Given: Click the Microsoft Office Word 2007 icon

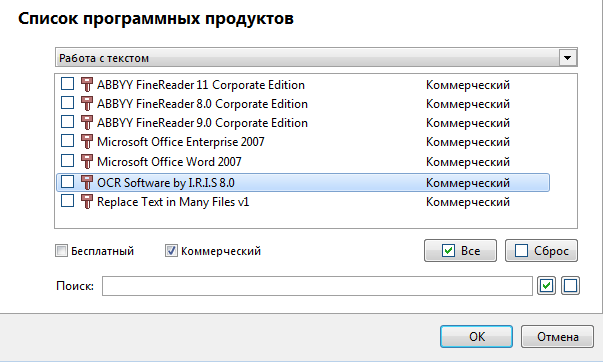Looking at the screenshot, I should pyautogui.click(x=87, y=161).
